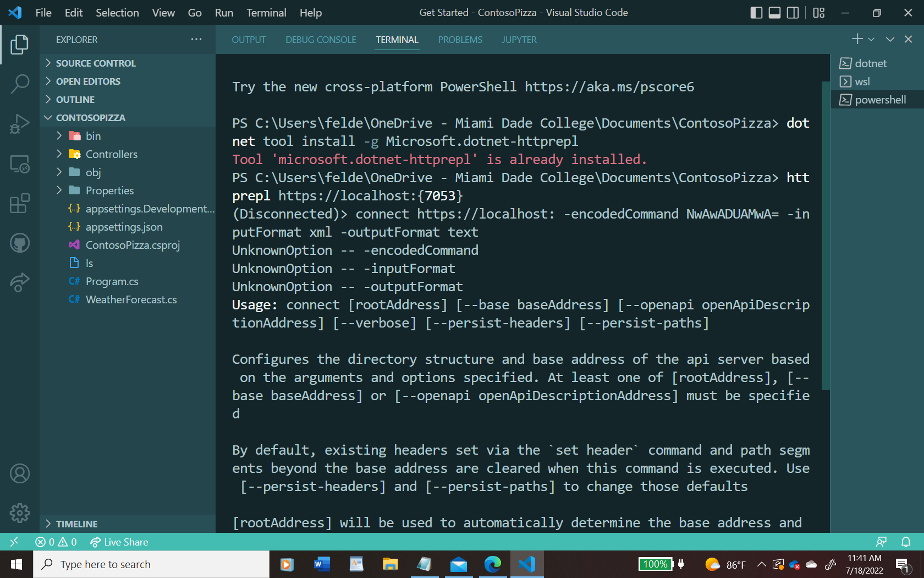Open the ls file
Screen dimensions: 924x578
(x=128, y=263)
